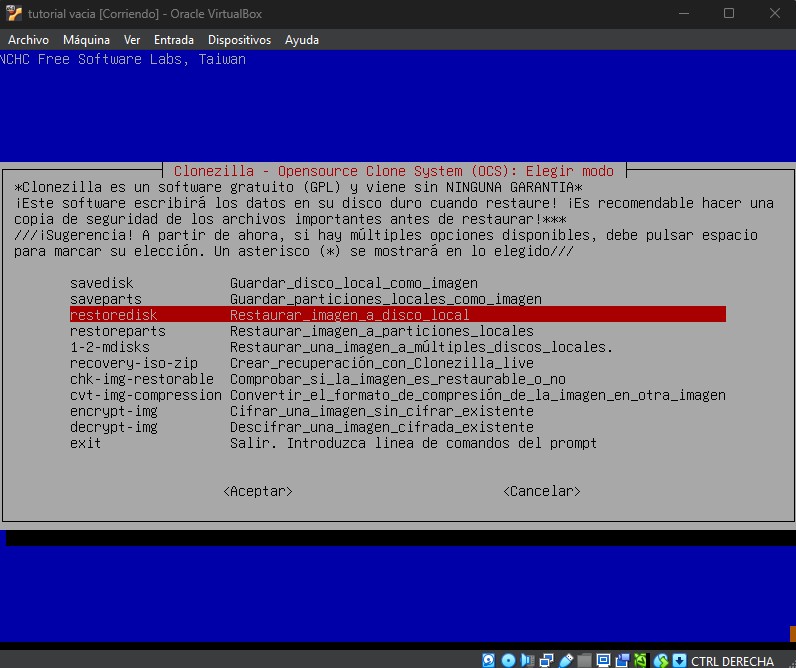
Task: Minimize the VirtualBox window
Action: pos(684,13)
